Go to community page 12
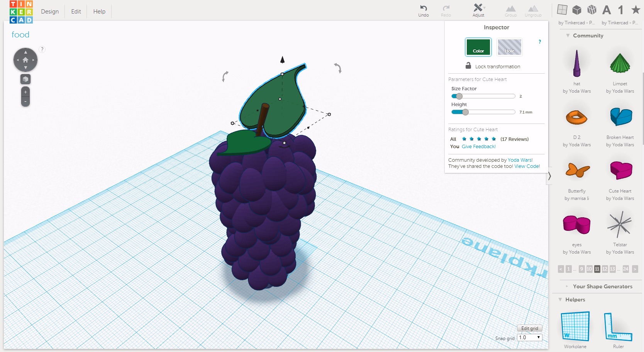The height and width of the screenshot is (352, 644). (x=605, y=269)
